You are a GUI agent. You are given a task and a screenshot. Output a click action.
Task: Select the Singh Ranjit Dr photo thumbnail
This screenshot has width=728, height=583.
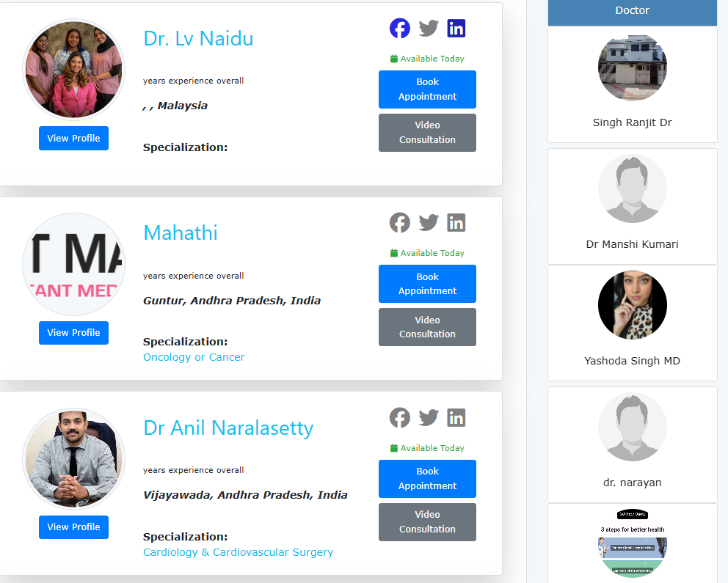(x=633, y=67)
